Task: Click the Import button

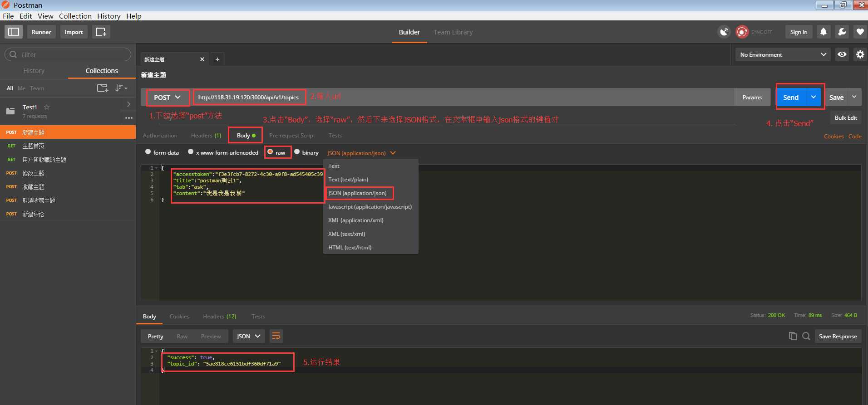Action: pos(74,32)
